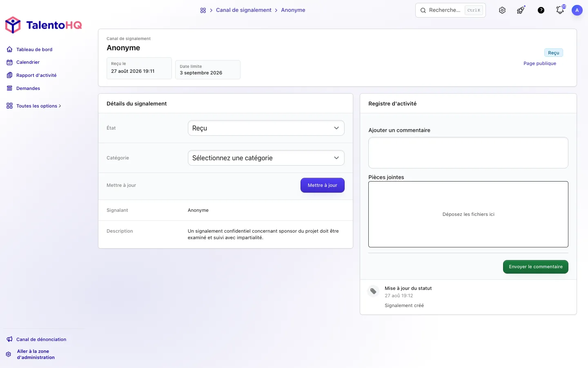
Task: Click the Signalement créé log entry
Action: (x=404, y=305)
